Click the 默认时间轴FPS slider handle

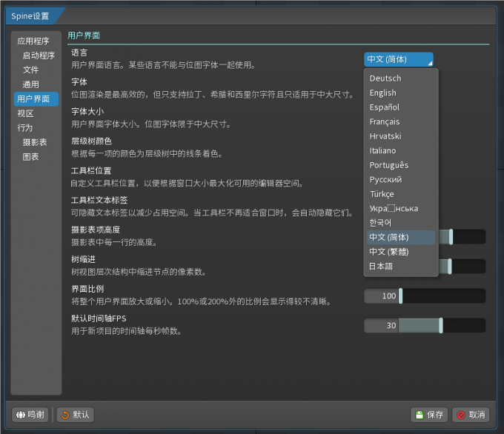tap(441, 325)
